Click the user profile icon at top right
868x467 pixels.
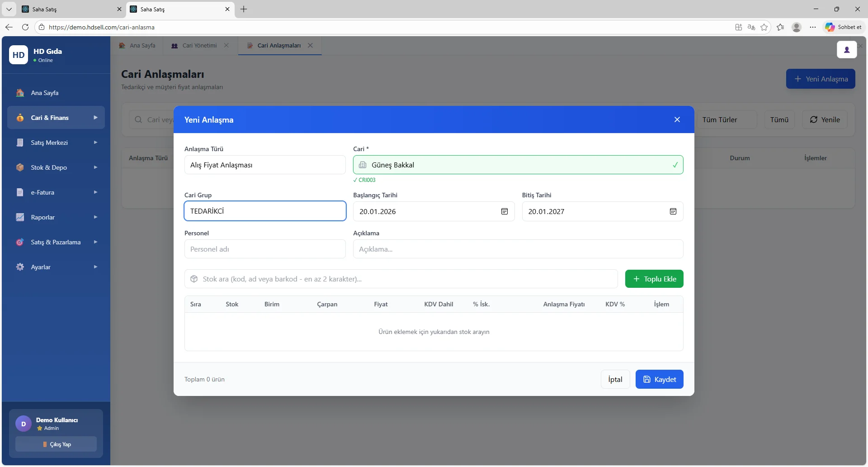click(x=847, y=50)
